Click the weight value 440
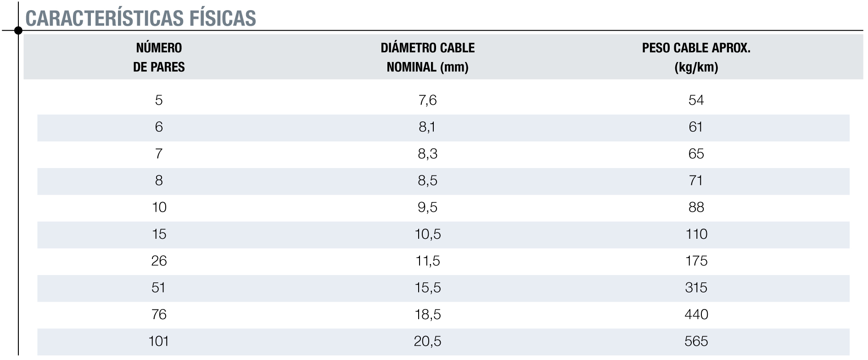 pos(696,315)
